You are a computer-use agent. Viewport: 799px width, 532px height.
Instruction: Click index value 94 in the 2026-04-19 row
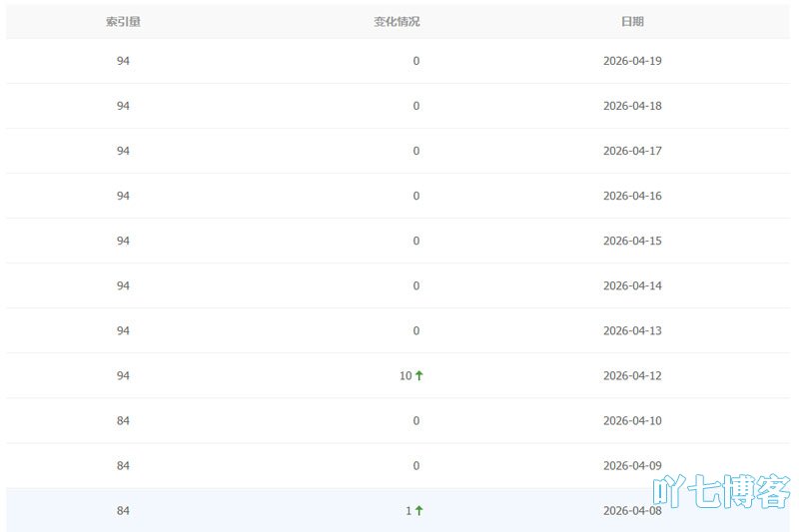coord(123,61)
